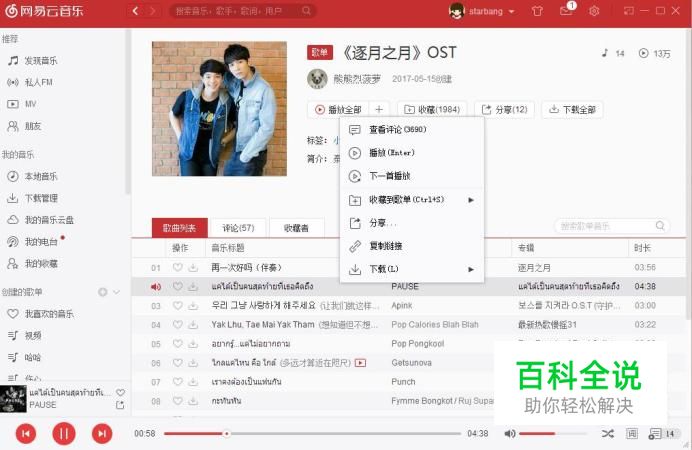
Task: Select 下一首播放 in context menu
Action: click(x=411, y=176)
